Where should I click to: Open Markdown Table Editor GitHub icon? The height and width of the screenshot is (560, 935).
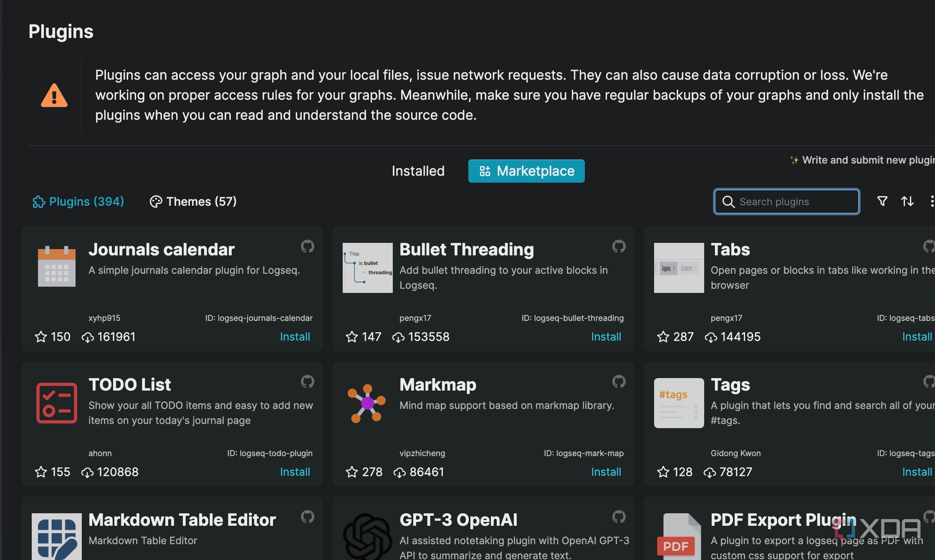307,517
